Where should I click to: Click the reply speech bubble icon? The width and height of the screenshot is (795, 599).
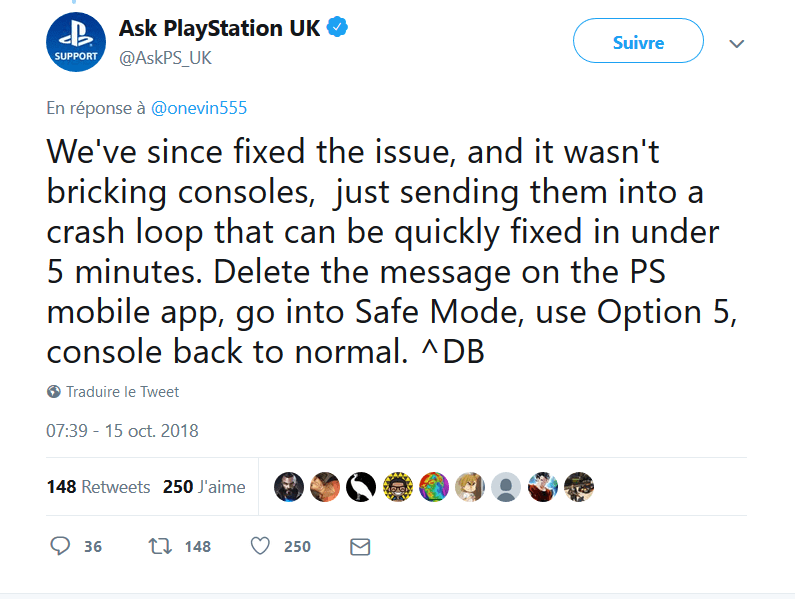pos(60,546)
